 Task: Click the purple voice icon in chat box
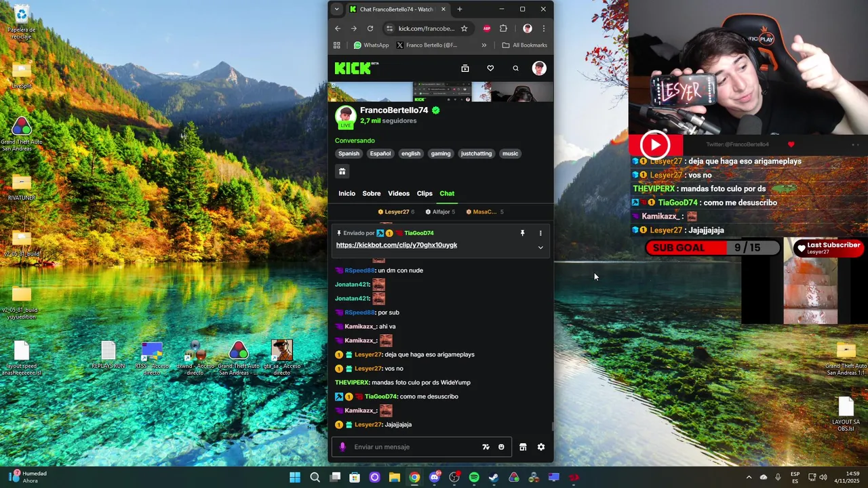[x=342, y=447]
